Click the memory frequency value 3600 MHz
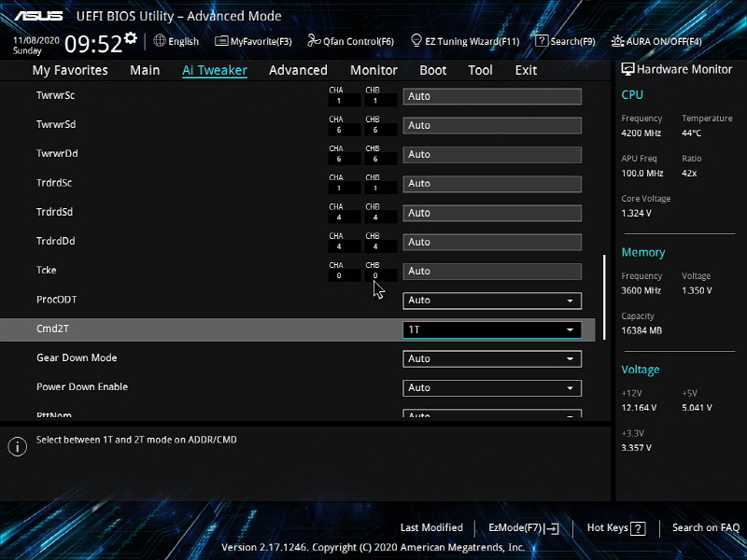This screenshot has width=747, height=560. coord(641,290)
